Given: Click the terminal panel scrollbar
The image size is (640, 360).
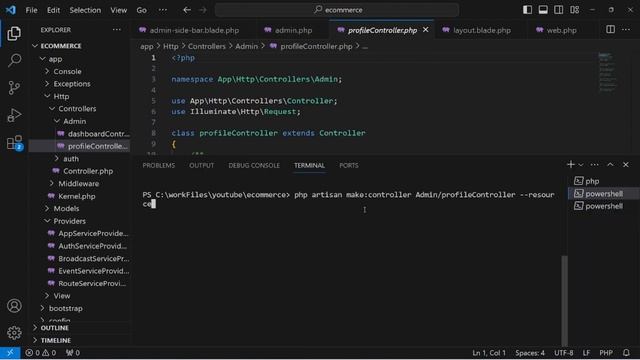Looking at the screenshot, I should coord(564,300).
